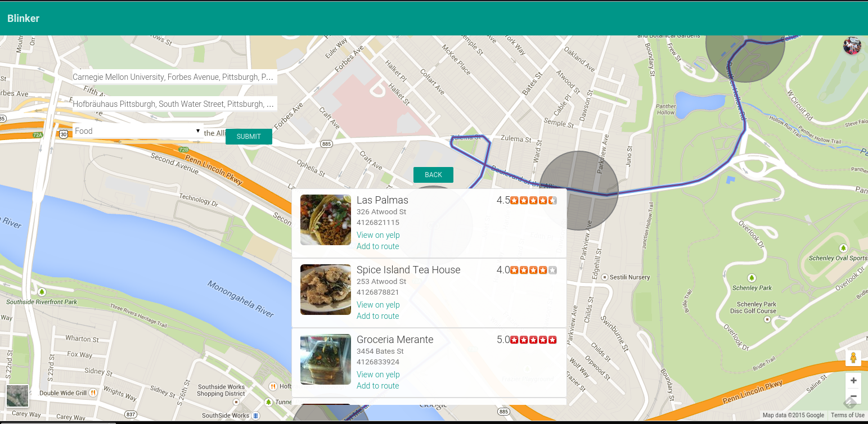Viewport: 868px width, 424px height.
Task: Add Groceria Merante to route
Action: pyautogui.click(x=377, y=386)
